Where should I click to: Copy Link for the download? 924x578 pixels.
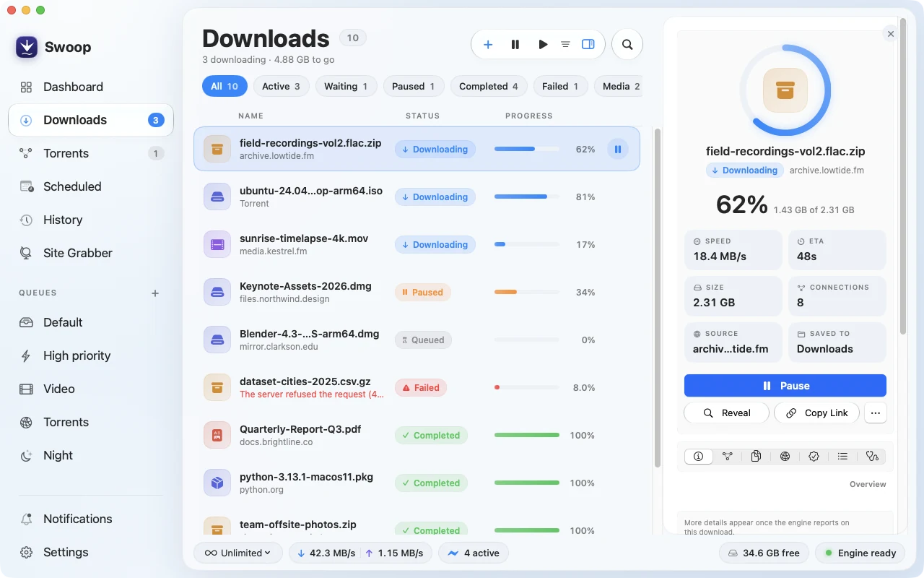click(817, 413)
